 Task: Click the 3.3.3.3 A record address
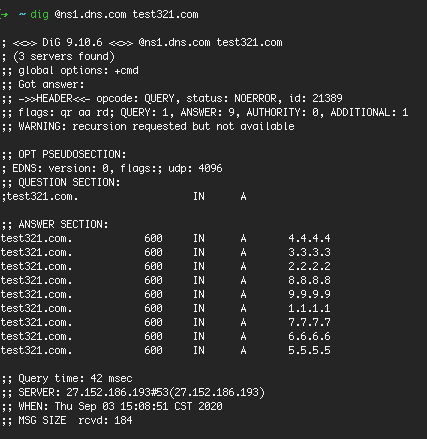[309, 252]
